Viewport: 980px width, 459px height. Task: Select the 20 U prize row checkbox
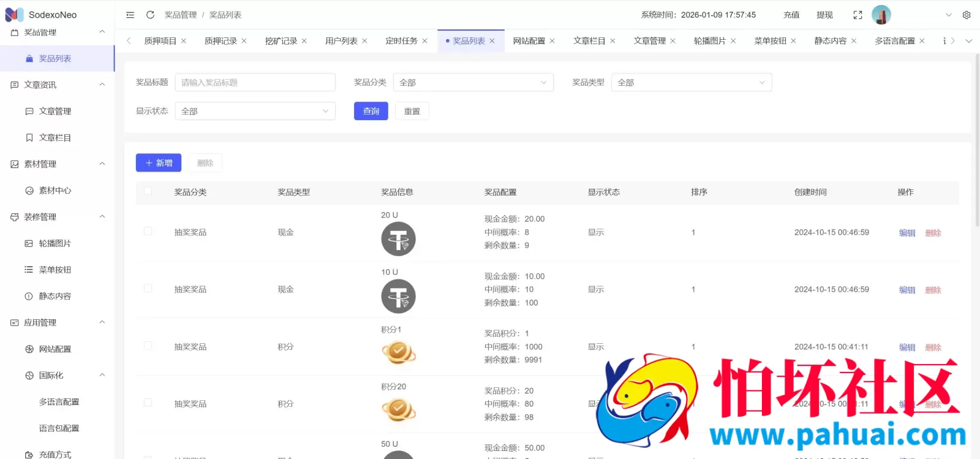tap(148, 231)
